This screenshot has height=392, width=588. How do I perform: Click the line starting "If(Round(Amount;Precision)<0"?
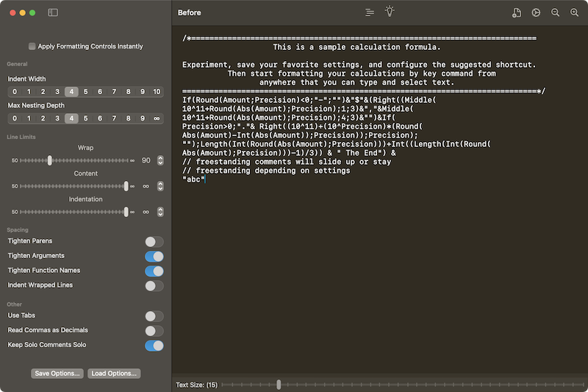(309, 100)
